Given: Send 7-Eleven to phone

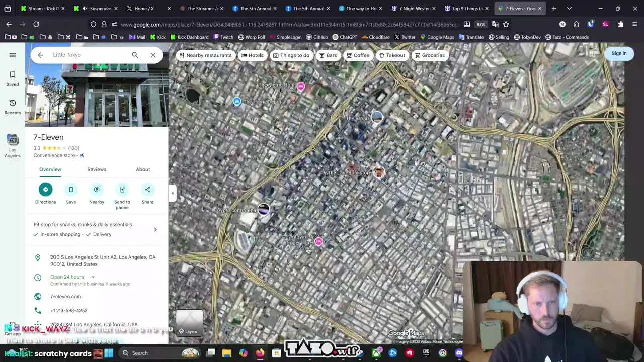Looking at the screenshot, I should point(122,196).
